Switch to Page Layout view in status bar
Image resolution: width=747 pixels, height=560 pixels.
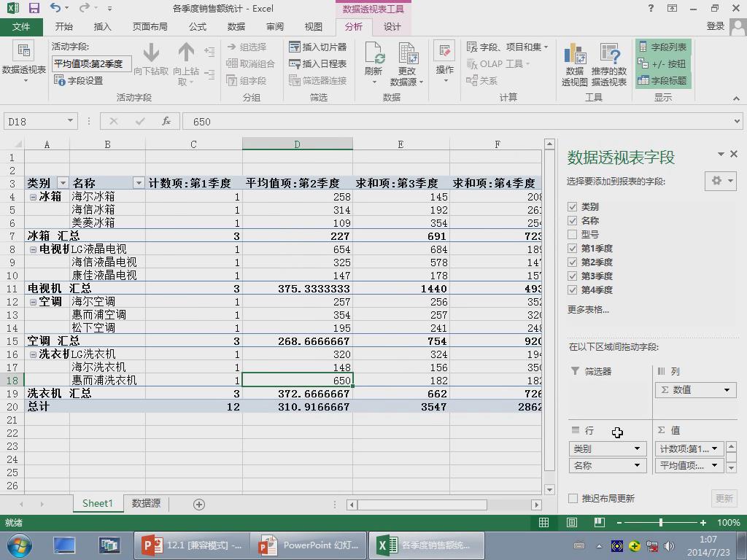(x=572, y=522)
